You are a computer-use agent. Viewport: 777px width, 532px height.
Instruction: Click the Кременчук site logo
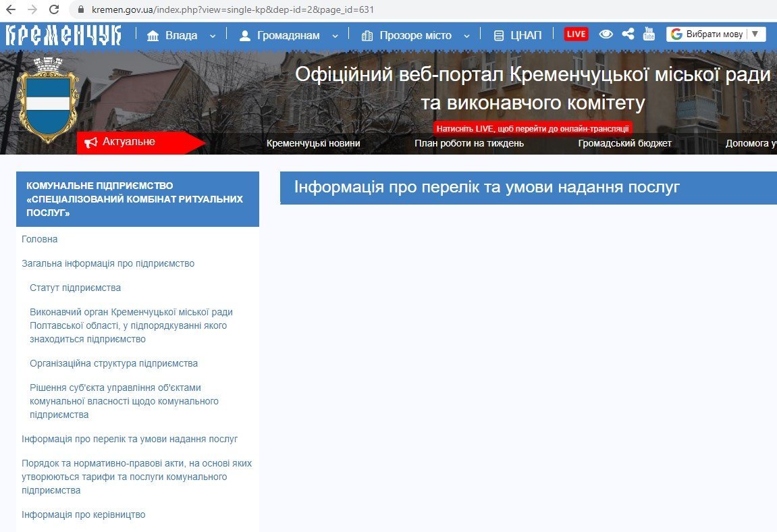(x=63, y=35)
